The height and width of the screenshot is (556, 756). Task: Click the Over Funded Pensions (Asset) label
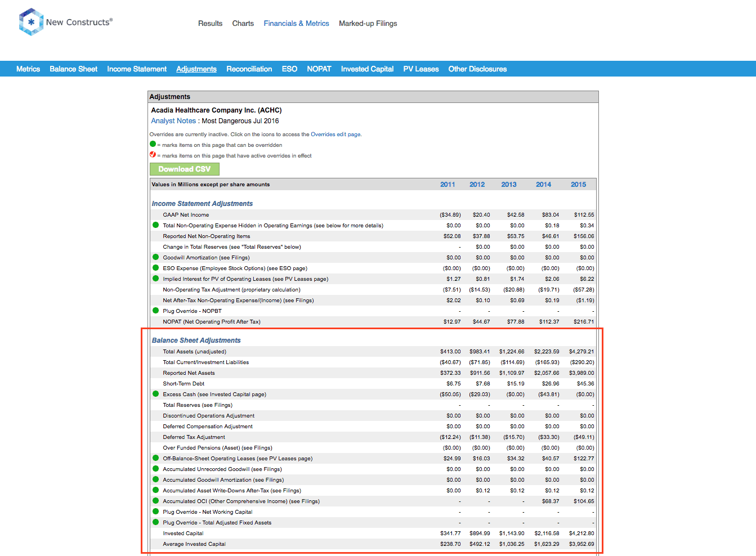coord(217,448)
